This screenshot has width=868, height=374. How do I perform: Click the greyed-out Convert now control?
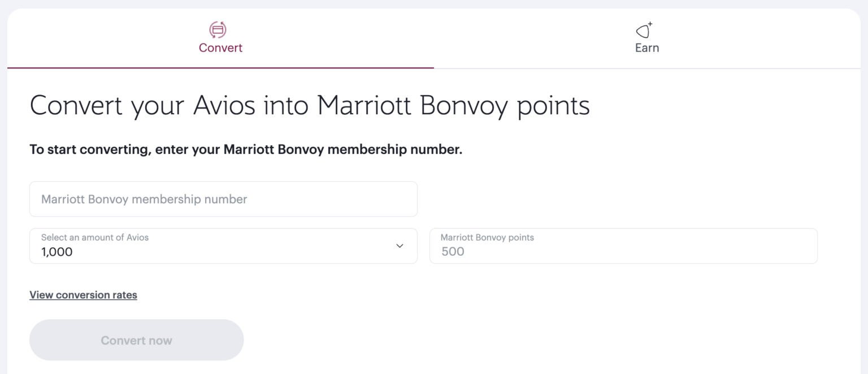click(136, 339)
